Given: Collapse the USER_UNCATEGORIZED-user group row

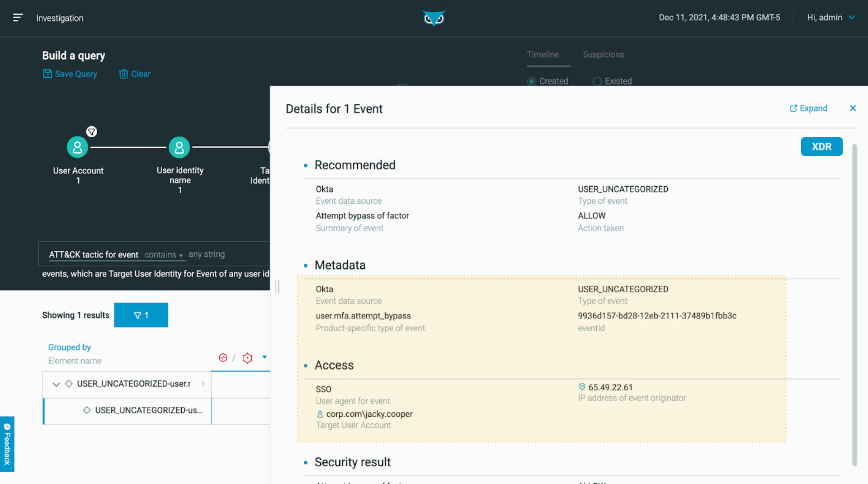Looking at the screenshot, I should point(56,384).
